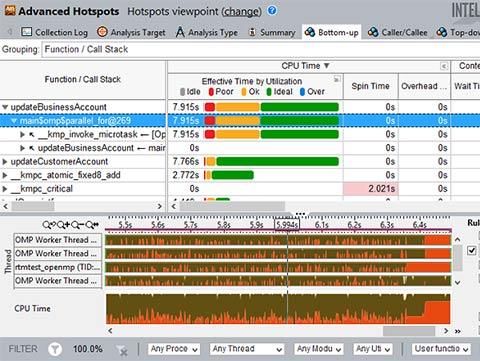Open the Grouping Function / Call Stack combo box
This screenshot has width=480, height=361.
[261, 49]
